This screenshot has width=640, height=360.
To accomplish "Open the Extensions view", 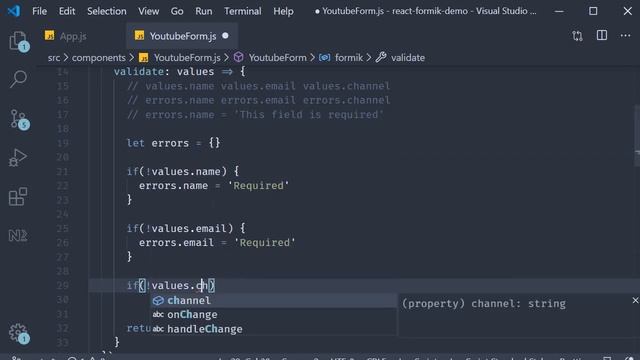I will [18, 197].
